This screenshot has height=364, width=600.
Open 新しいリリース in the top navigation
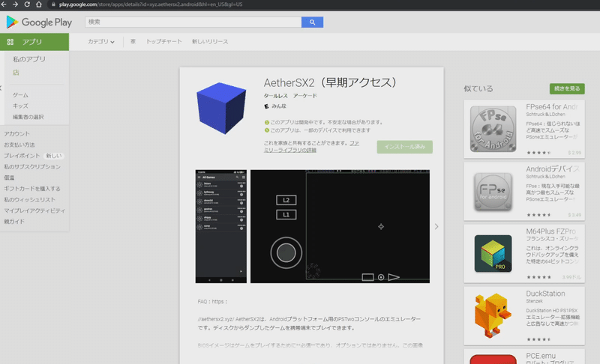[x=210, y=42]
